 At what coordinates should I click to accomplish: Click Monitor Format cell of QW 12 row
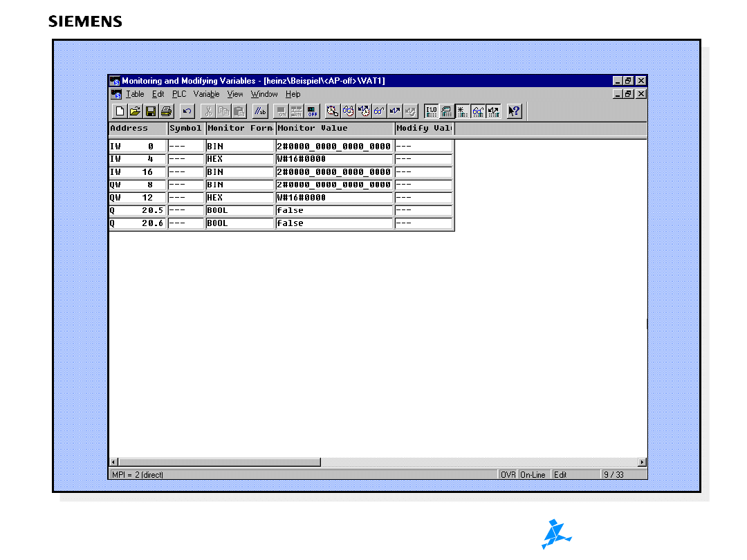240,198
